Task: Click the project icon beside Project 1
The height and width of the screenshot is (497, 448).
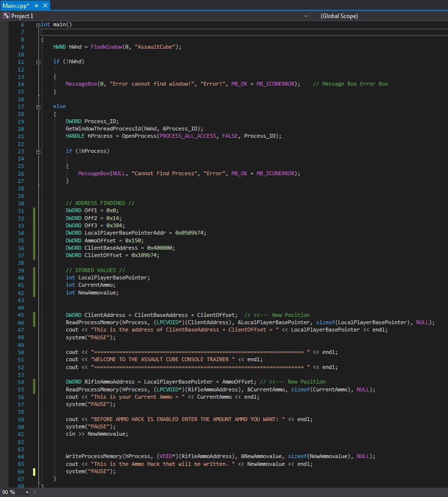Action: tap(6, 16)
